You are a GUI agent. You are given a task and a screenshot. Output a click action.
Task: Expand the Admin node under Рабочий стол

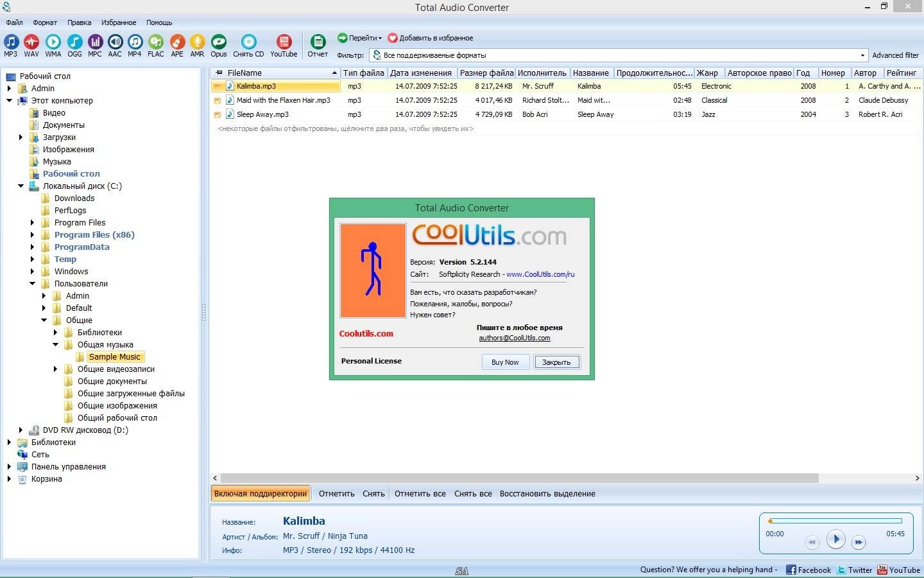tap(9, 89)
